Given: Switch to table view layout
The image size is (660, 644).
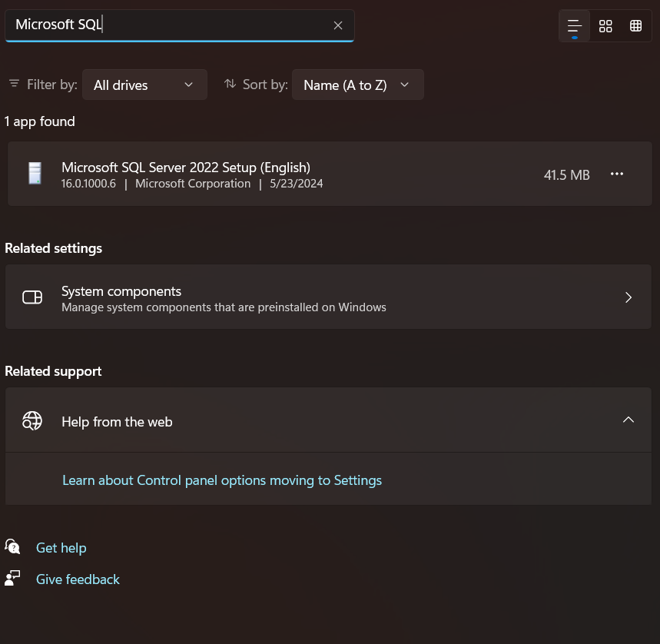Looking at the screenshot, I should (635, 26).
